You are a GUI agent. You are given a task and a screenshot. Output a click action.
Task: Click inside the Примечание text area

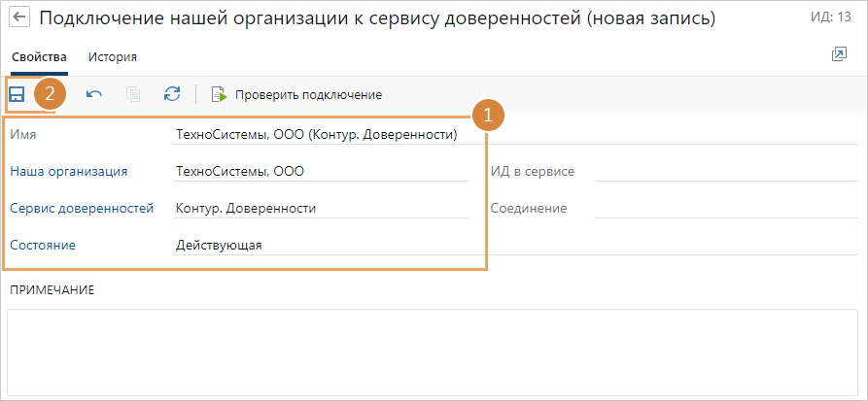coord(433,350)
